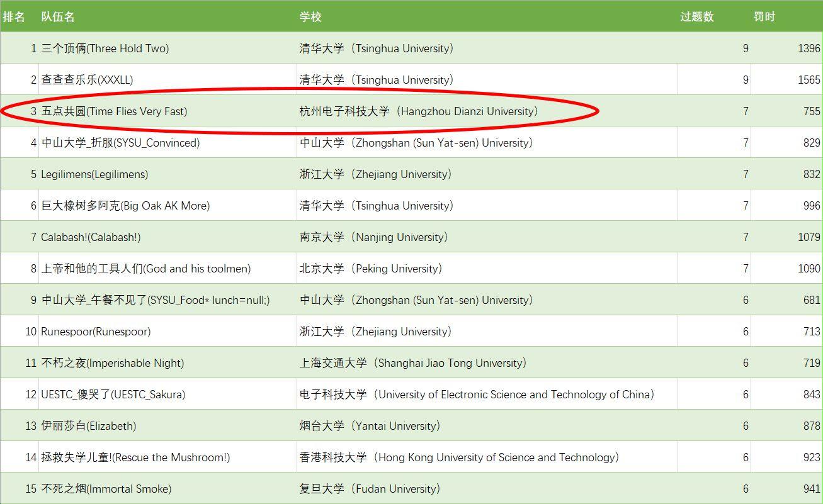
Task: Click penalty value 681
Action: point(812,300)
